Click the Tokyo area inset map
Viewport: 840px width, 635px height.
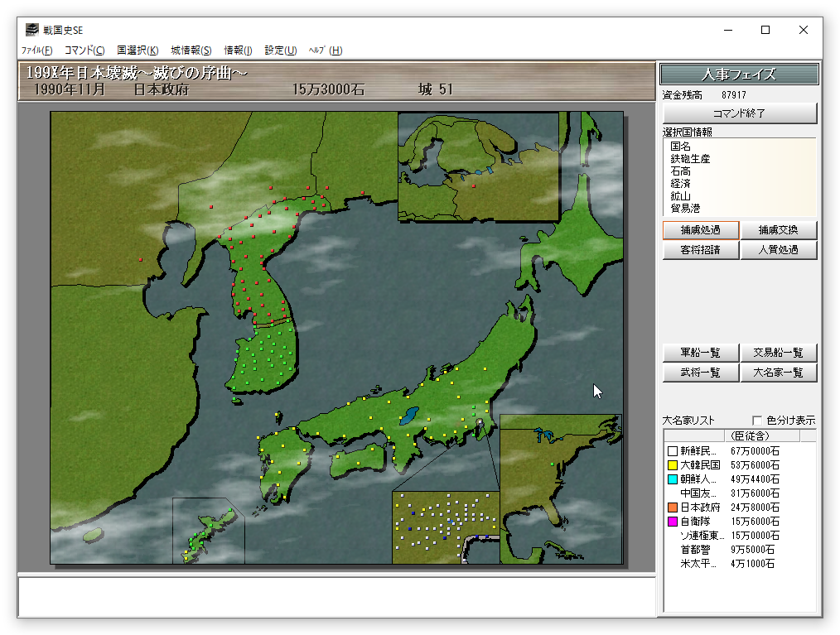446,527
